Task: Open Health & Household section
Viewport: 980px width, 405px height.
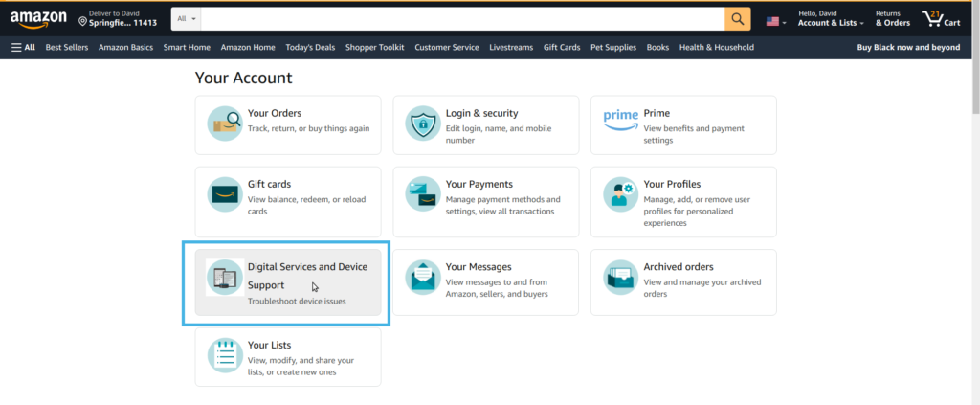Action: [x=716, y=48]
